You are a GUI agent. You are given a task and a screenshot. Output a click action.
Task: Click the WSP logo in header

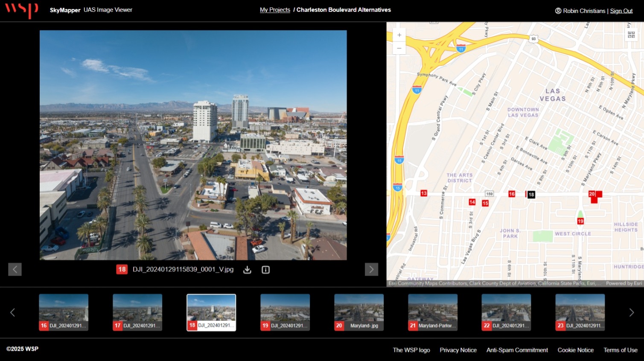21,9
